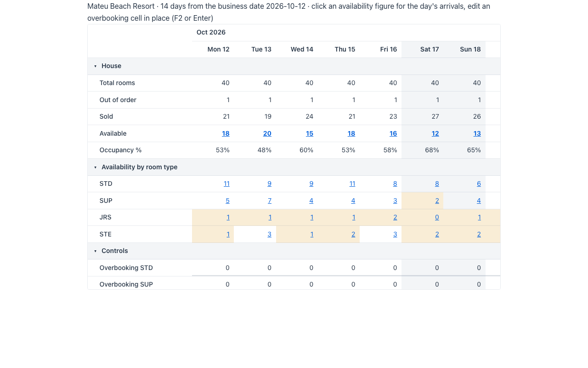The width and height of the screenshot is (588, 368).
Task: Collapse the House section
Action: (x=96, y=66)
